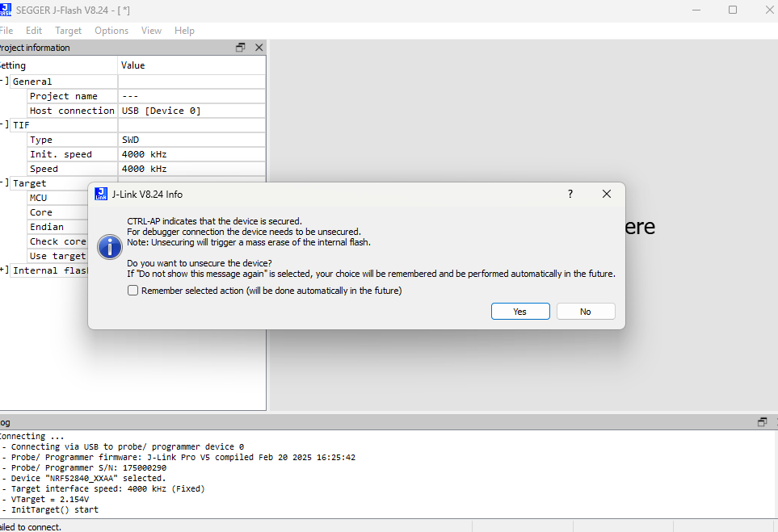Select the Init. speed row

146,154
